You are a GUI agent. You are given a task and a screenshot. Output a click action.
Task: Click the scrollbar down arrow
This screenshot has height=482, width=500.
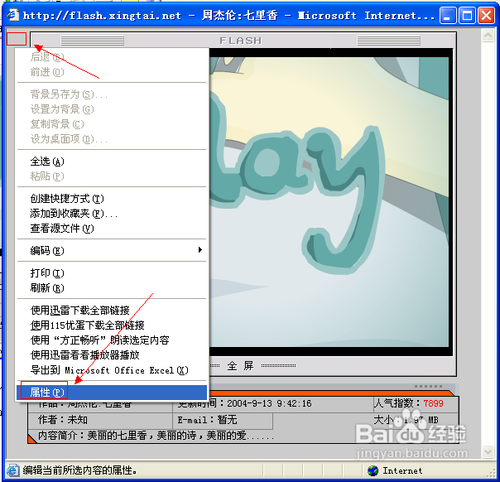(488, 452)
